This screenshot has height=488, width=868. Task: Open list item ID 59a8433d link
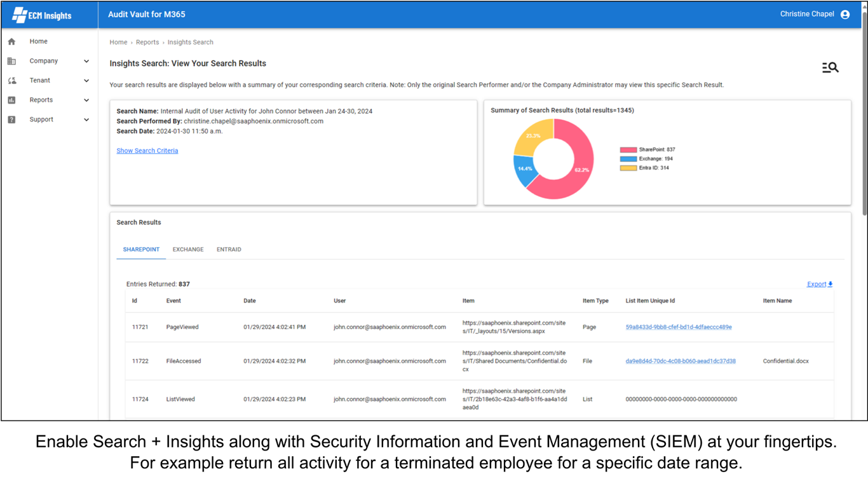(679, 327)
